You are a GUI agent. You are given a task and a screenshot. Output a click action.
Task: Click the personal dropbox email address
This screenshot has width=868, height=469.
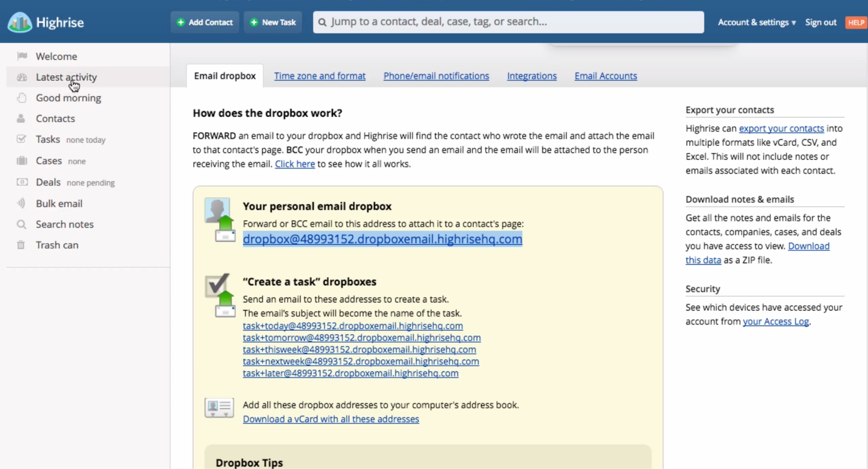coord(382,239)
